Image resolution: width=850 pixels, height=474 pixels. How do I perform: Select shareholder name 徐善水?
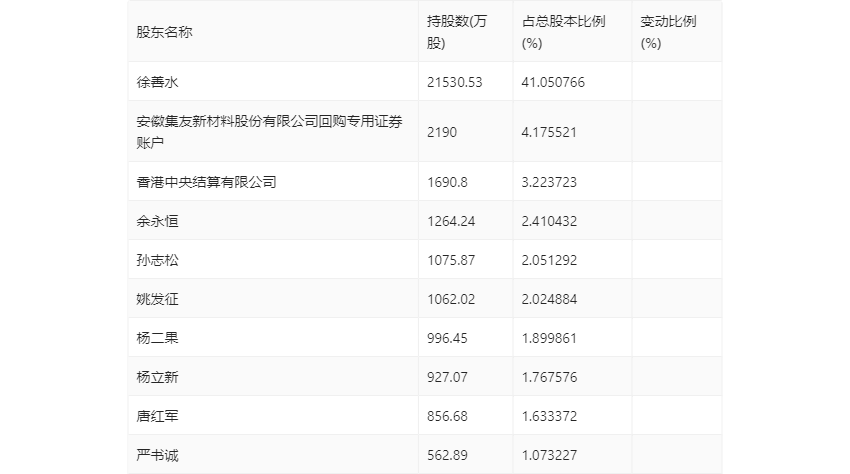click(x=157, y=82)
